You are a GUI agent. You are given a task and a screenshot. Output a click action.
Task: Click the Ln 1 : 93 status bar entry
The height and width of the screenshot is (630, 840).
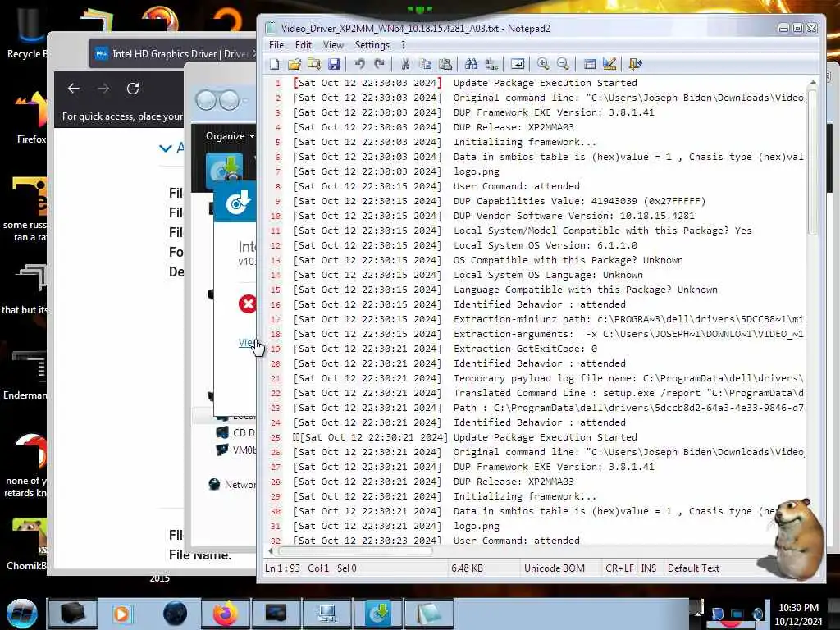[x=282, y=568]
